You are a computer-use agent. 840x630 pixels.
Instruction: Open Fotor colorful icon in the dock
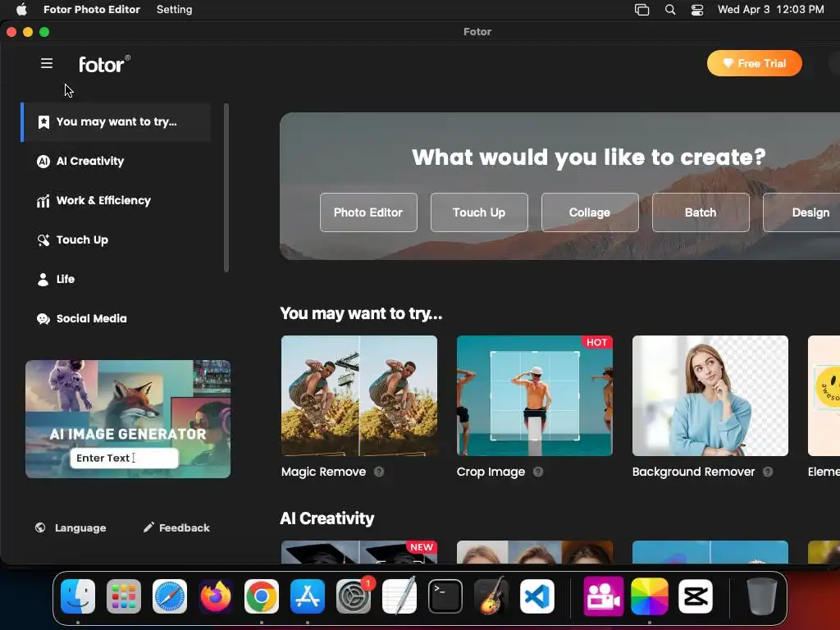(x=650, y=596)
